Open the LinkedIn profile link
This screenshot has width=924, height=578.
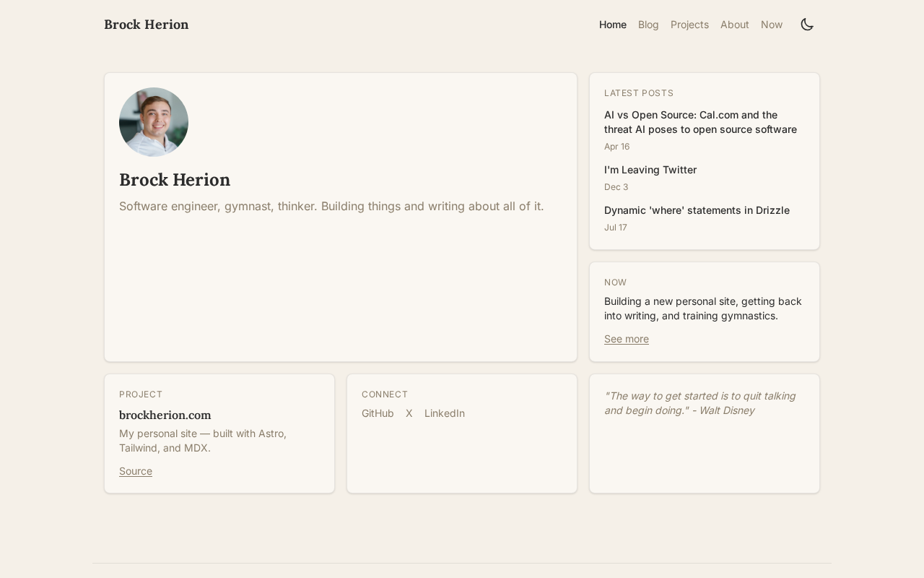pos(444,413)
